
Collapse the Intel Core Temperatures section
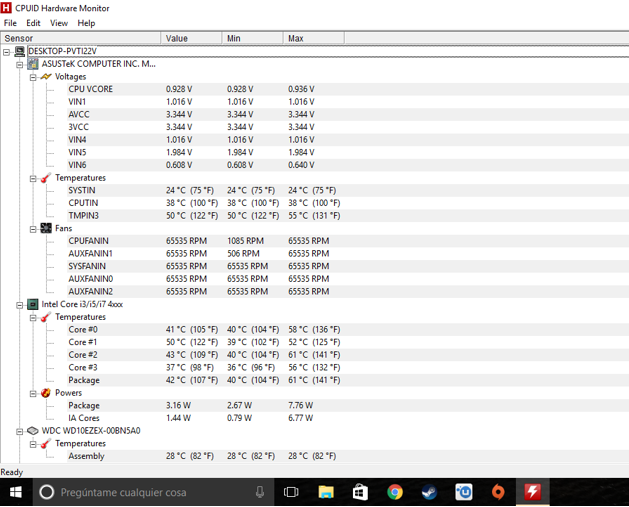33,318
